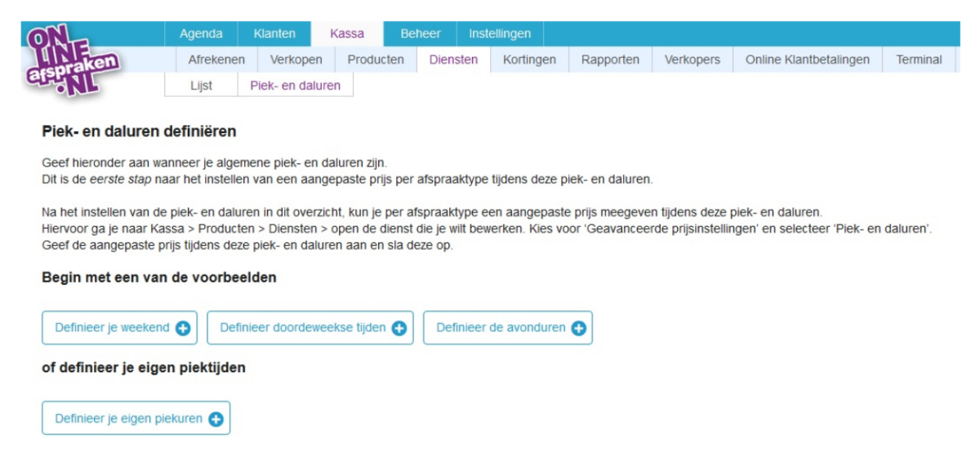Switch to the Lijst sub-tab

[x=201, y=85]
